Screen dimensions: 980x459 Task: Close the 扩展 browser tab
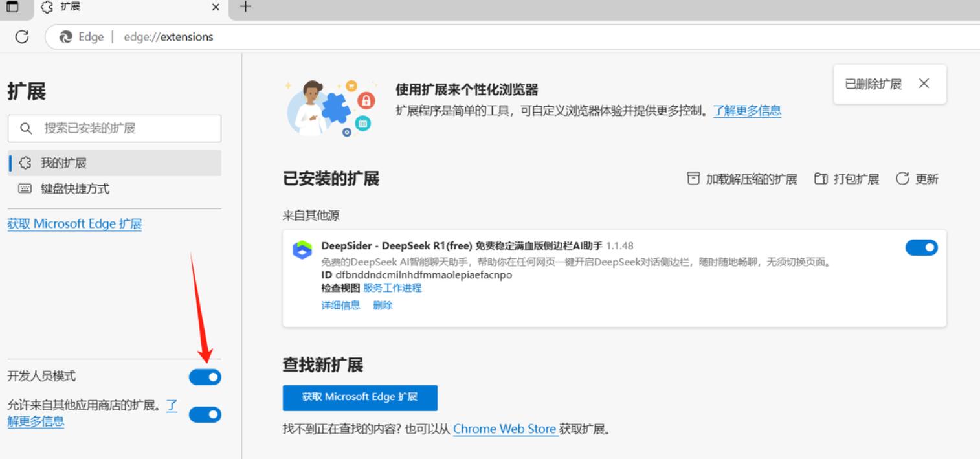pyautogui.click(x=216, y=8)
